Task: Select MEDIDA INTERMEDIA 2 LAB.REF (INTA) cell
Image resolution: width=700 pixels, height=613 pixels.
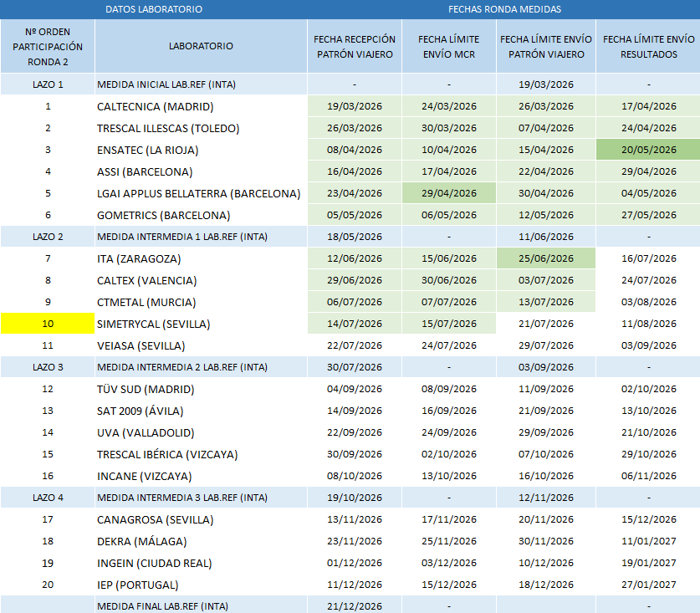Action: coord(201,367)
